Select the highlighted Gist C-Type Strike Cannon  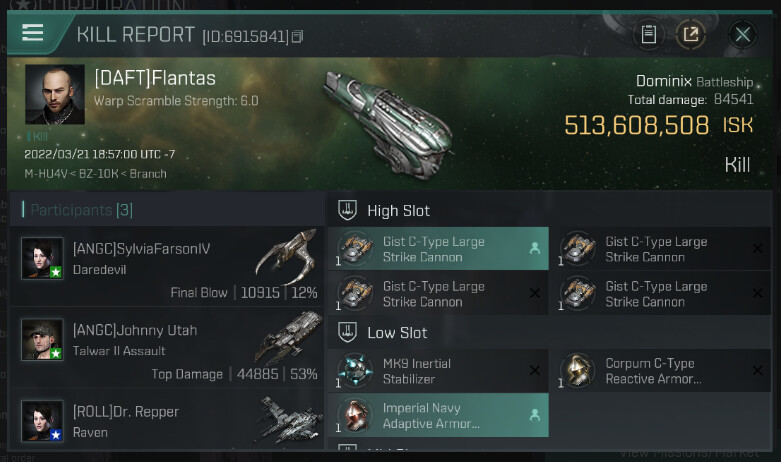click(x=437, y=249)
